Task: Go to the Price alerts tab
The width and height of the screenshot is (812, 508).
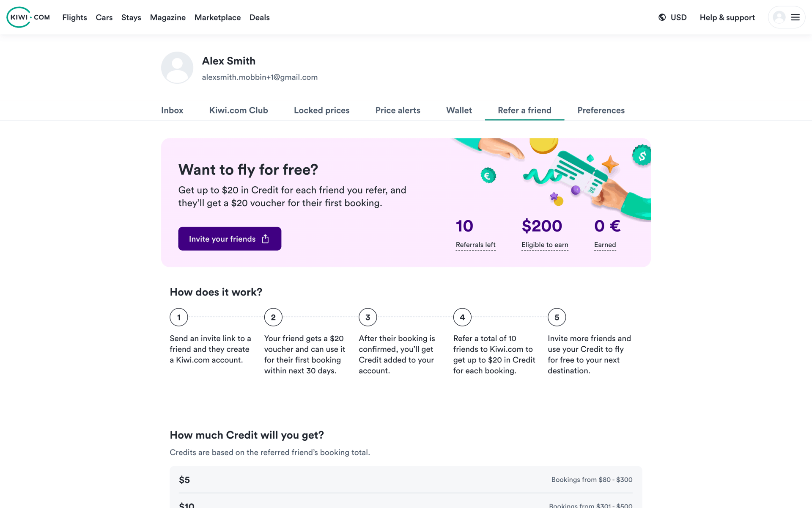Action: (x=398, y=110)
